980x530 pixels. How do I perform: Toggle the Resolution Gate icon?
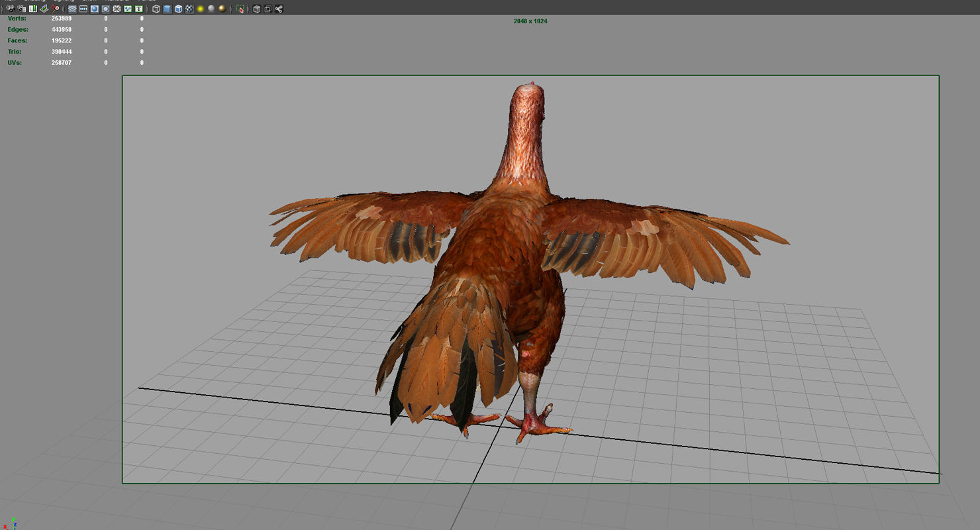tap(95, 9)
